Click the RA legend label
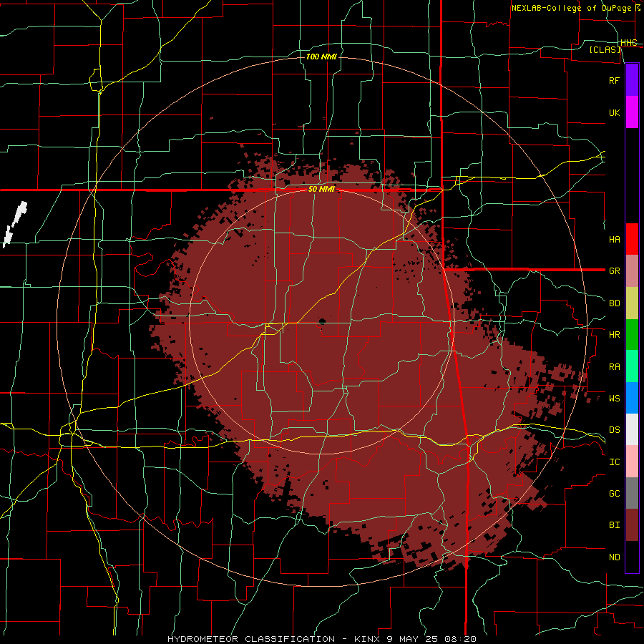The width and height of the screenshot is (644, 644). (x=614, y=367)
